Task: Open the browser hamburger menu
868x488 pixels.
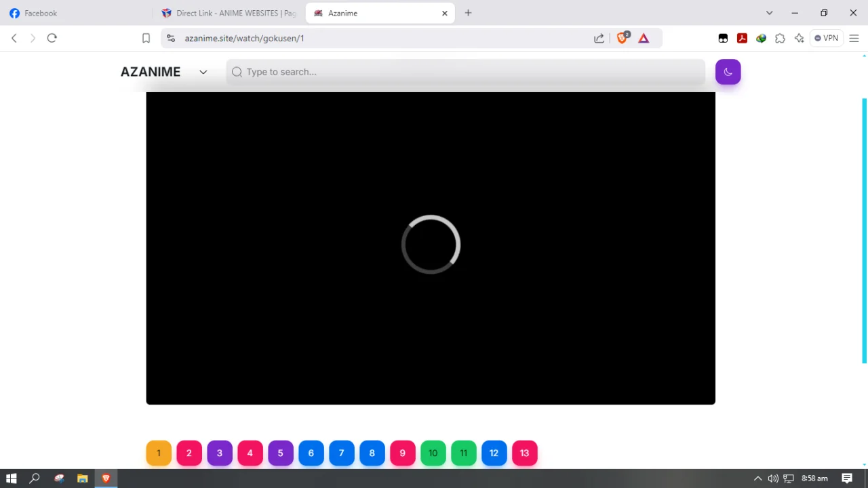Action: click(854, 38)
